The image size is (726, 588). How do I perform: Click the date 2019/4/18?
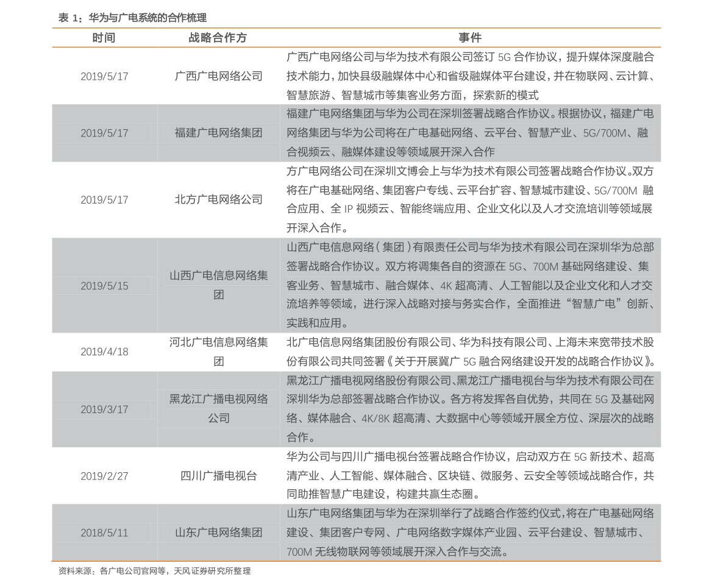point(104,352)
